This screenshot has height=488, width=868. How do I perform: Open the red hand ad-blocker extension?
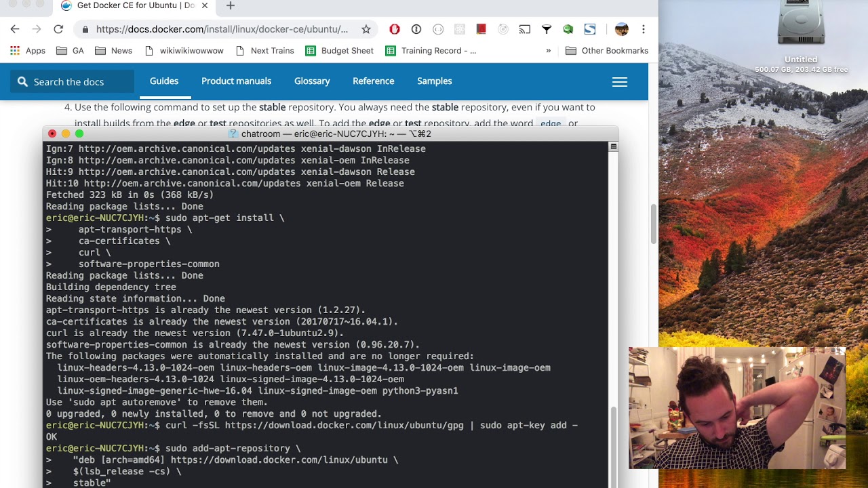[x=395, y=29]
